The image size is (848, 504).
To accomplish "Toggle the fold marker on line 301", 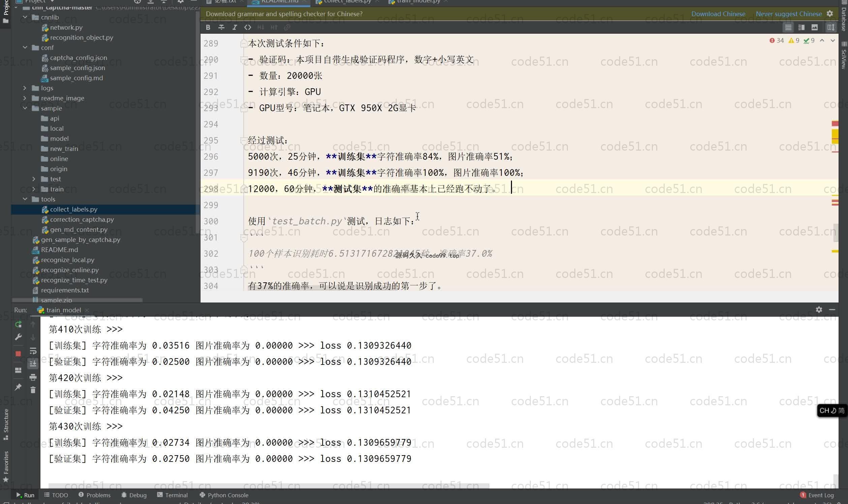I will coord(244,238).
